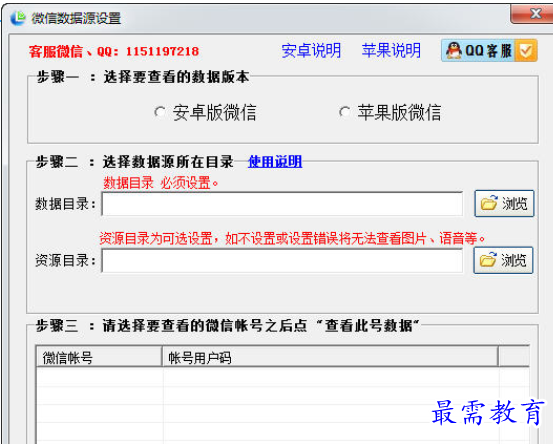Click into the 资源目录 input field
553x444 pixels.
tap(282, 261)
